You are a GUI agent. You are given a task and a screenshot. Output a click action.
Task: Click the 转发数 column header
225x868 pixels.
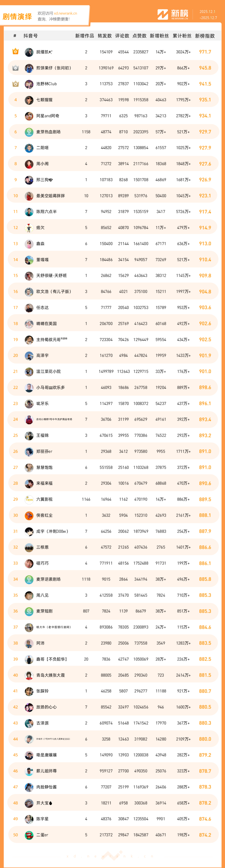pyautogui.click(x=105, y=36)
